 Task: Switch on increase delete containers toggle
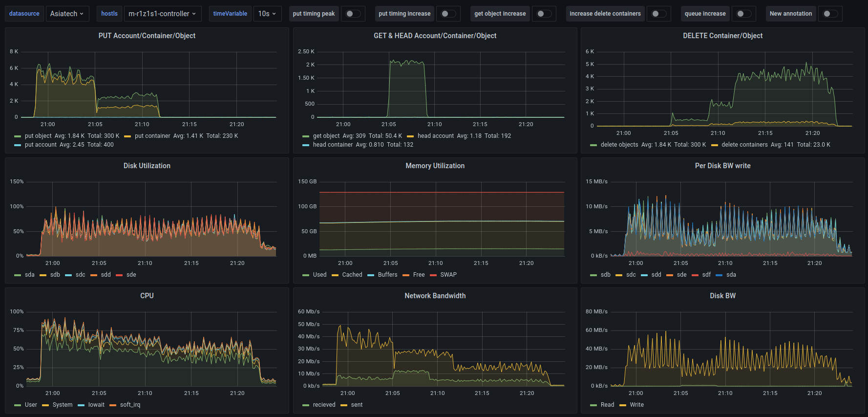[x=658, y=14]
